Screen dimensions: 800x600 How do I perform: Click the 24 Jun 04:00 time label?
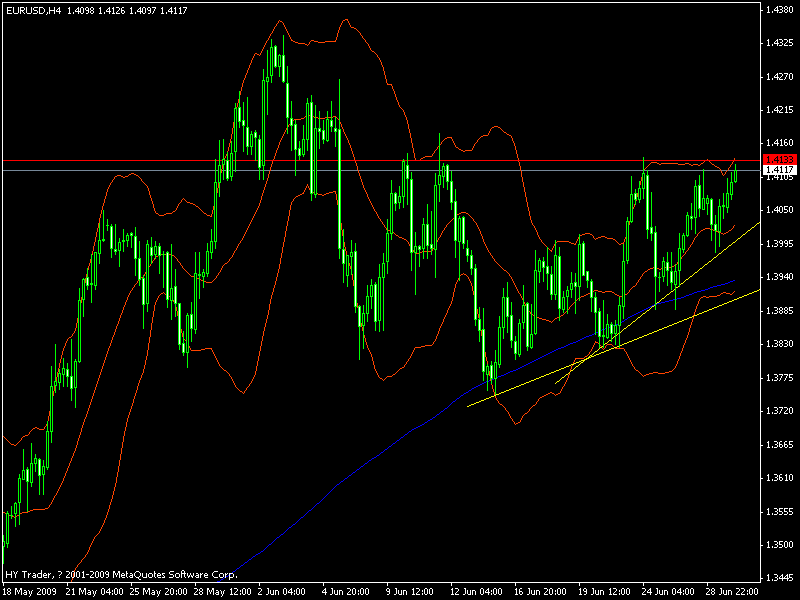pyautogui.click(x=668, y=592)
